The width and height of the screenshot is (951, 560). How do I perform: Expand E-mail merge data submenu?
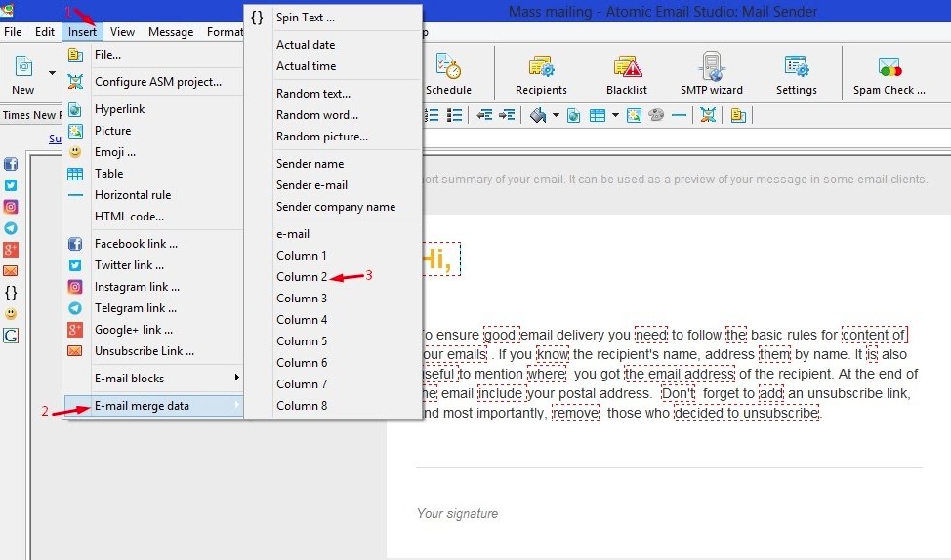coord(154,406)
